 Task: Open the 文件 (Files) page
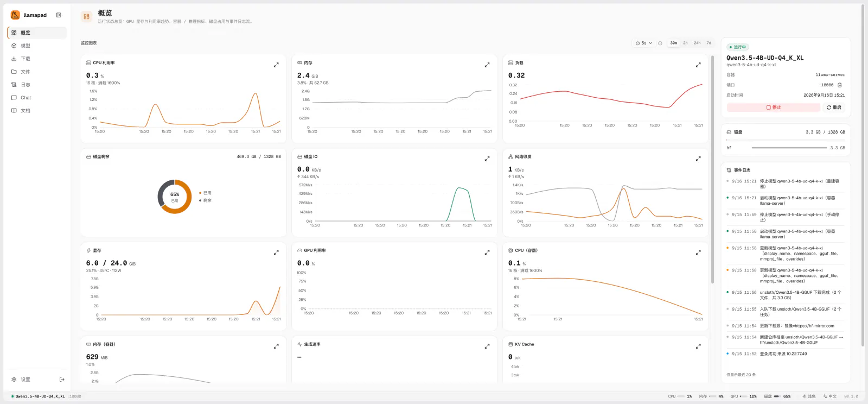pyautogui.click(x=37, y=72)
